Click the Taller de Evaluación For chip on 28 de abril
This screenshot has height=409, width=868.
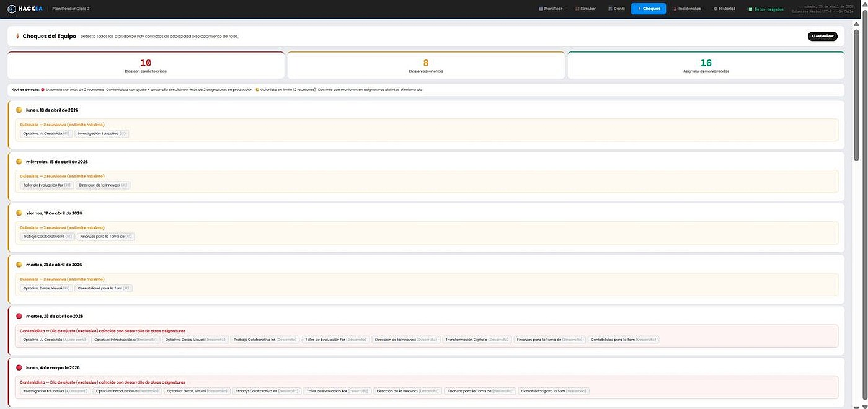pyautogui.click(x=336, y=340)
